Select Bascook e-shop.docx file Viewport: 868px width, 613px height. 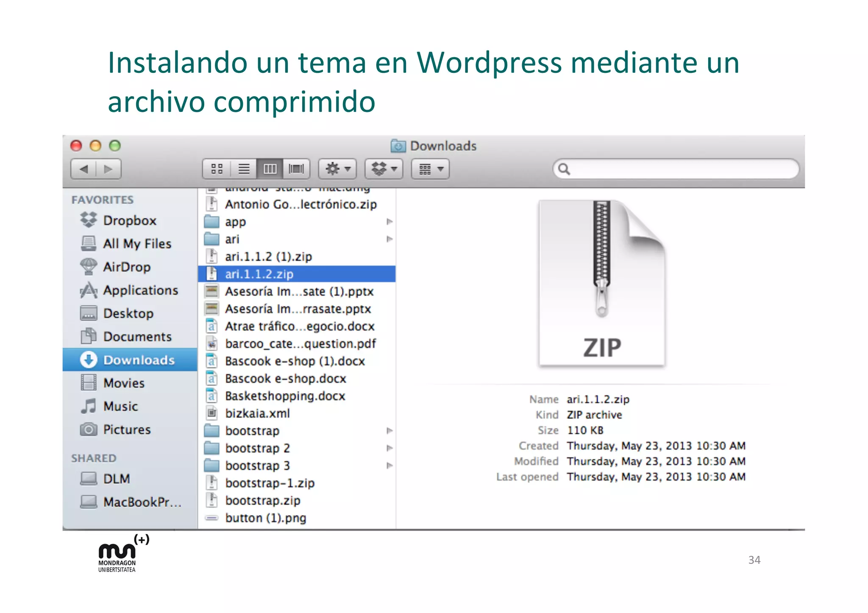tap(297, 378)
